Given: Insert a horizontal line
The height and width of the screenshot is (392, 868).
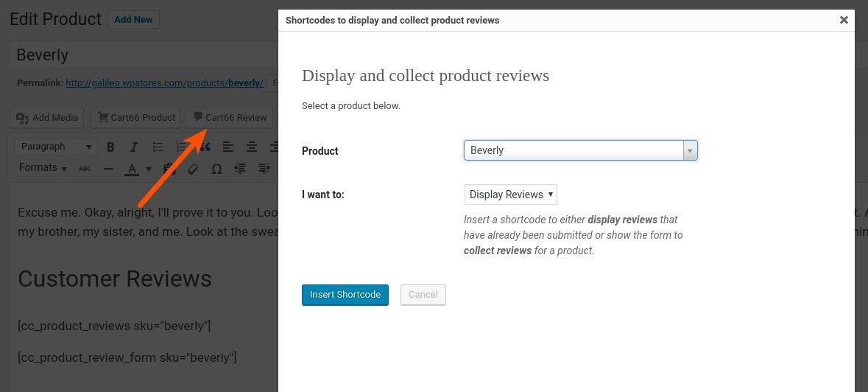Looking at the screenshot, I should (x=108, y=168).
